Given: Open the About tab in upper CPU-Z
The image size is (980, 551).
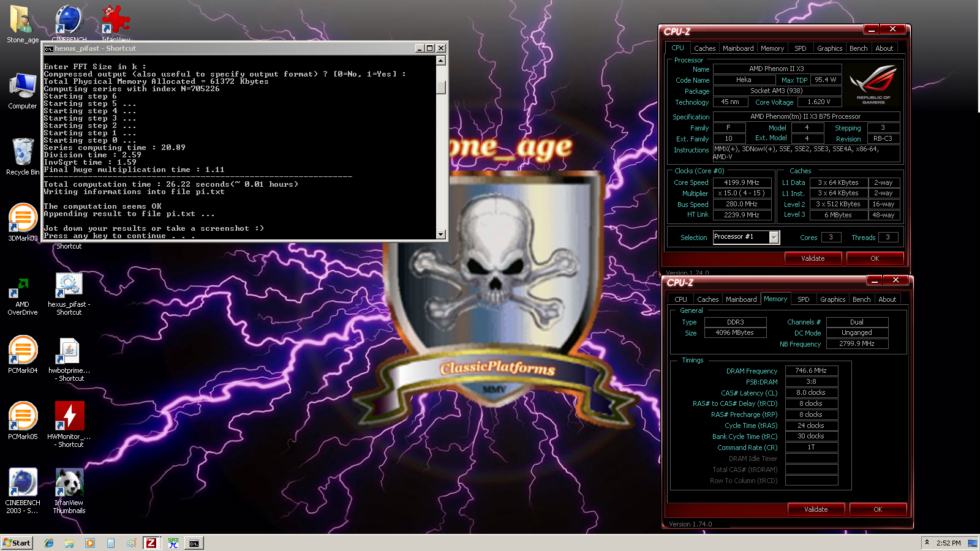Looking at the screenshot, I should coord(884,48).
